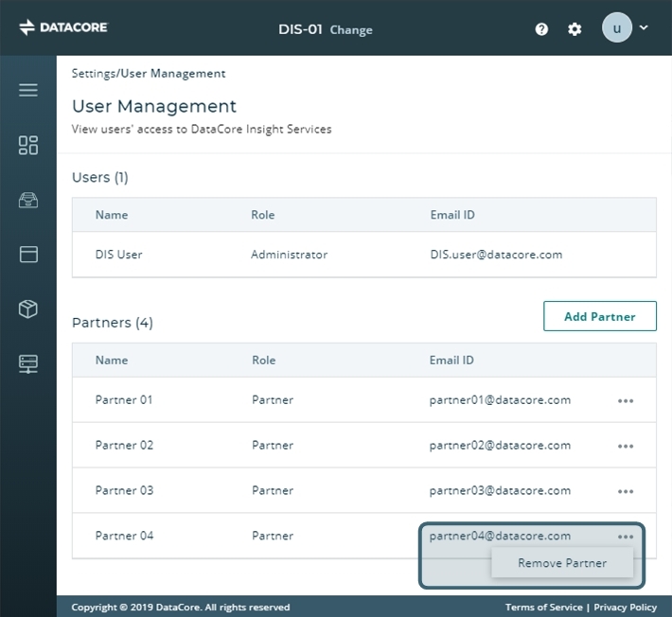
Task: Open the options menu for Partner 01
Action: 626,400
